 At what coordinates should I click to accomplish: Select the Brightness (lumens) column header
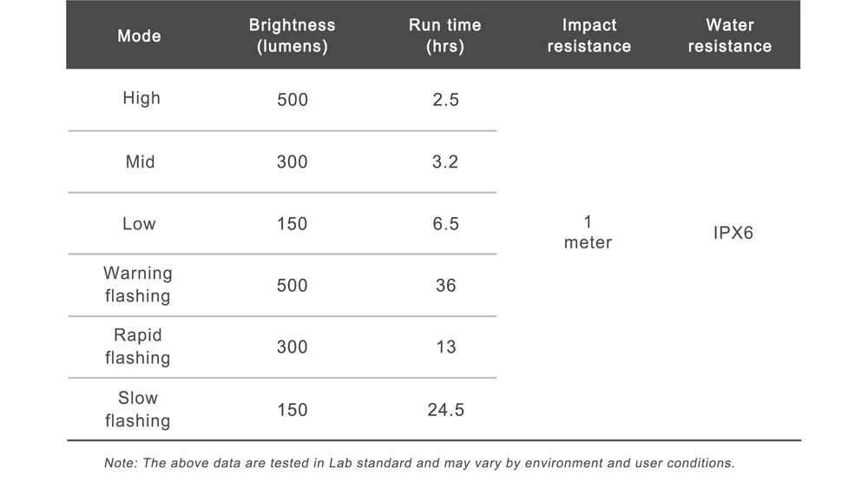coord(292,36)
